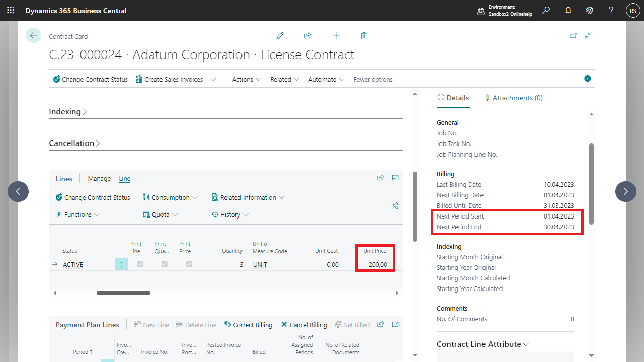
Task: Click the pencil edit icon
Action: [280, 36]
